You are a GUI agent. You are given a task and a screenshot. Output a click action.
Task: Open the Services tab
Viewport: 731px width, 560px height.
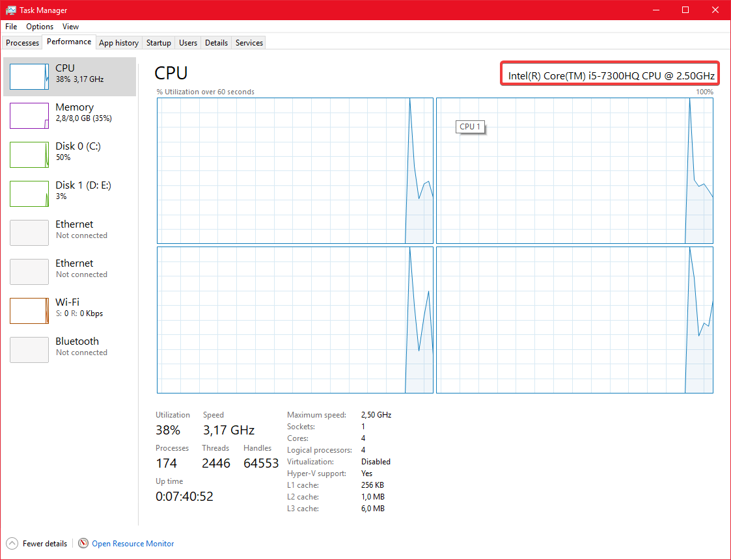pyautogui.click(x=249, y=43)
